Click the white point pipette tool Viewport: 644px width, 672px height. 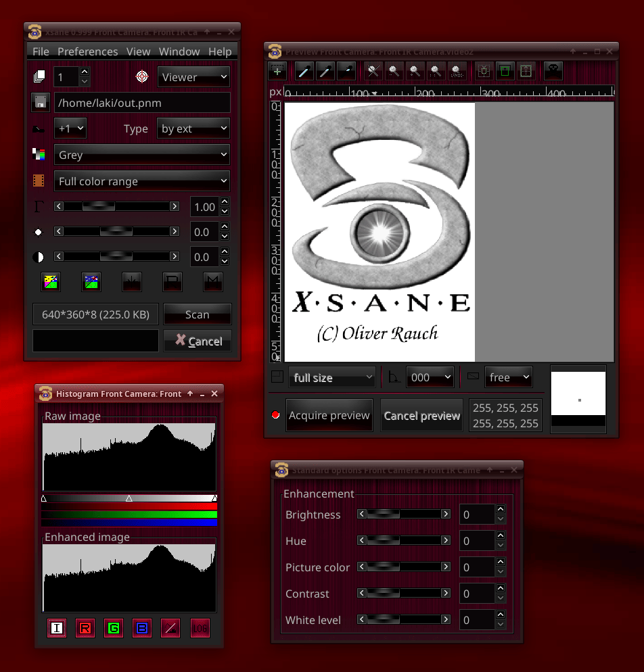pos(304,71)
